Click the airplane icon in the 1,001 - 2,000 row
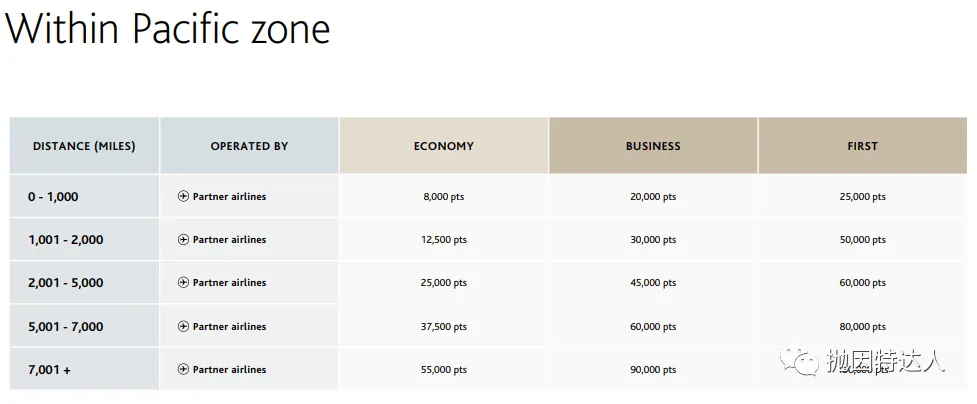 coord(183,240)
